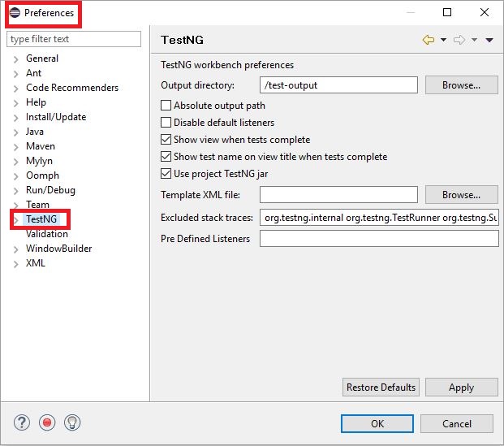Image resolution: width=504 pixels, height=446 pixels.
Task: Expand the Maven tree node
Action: click(16, 147)
